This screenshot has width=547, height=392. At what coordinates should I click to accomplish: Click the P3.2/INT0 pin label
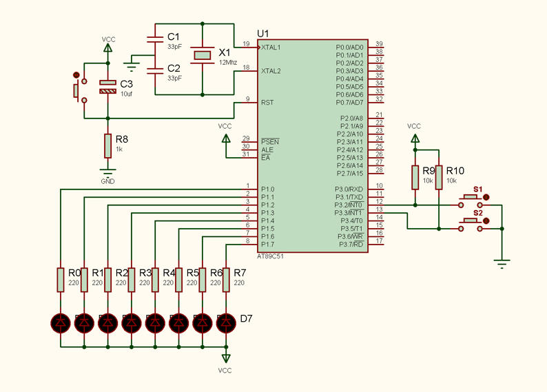tap(349, 205)
